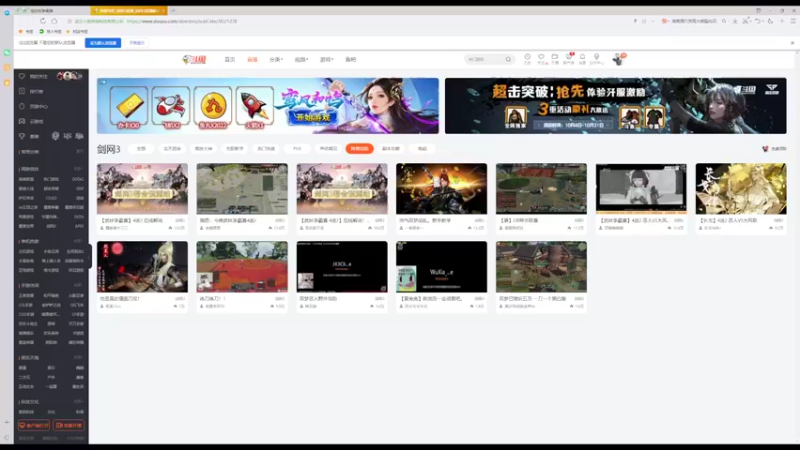Open the orange 直播 menu item
The height and width of the screenshot is (450, 800).
coord(252,60)
